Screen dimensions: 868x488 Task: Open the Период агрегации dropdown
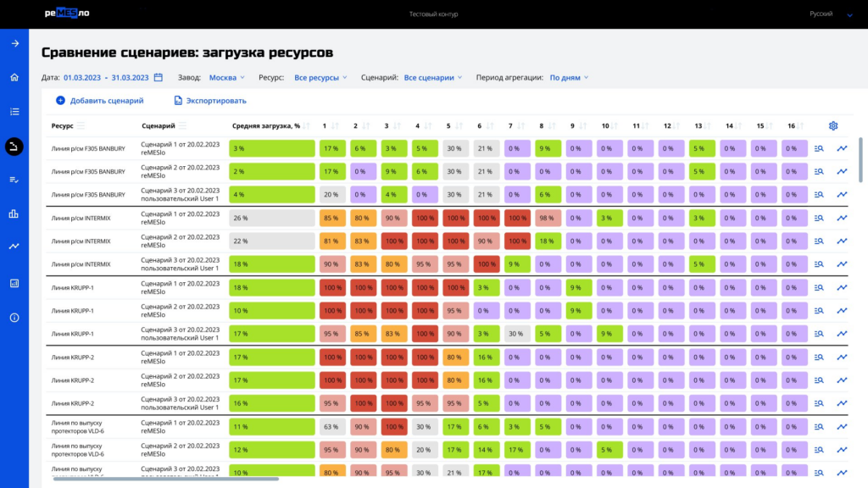tap(569, 77)
